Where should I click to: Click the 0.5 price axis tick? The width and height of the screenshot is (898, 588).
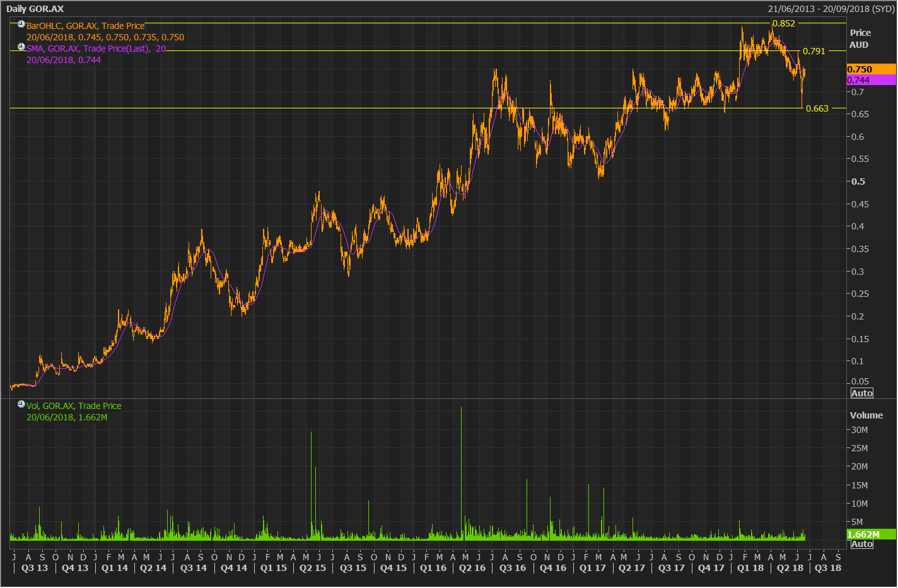[858, 182]
